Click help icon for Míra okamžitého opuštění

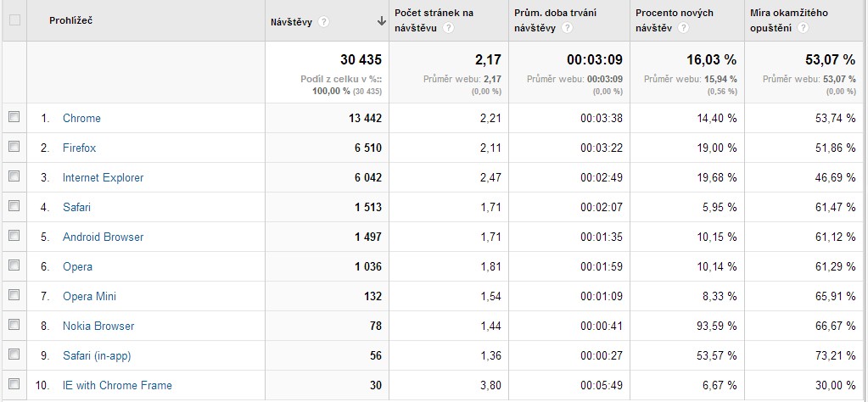803,28
